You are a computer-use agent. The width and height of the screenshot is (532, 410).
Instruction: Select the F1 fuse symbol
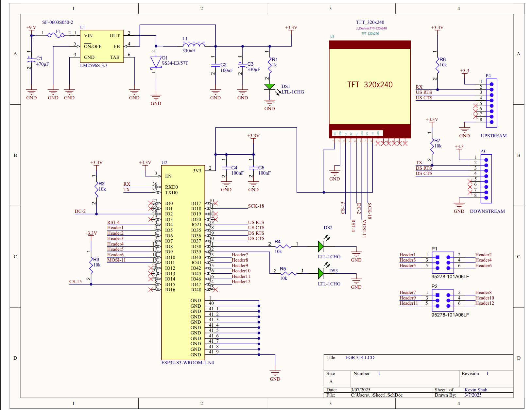click(x=56, y=35)
